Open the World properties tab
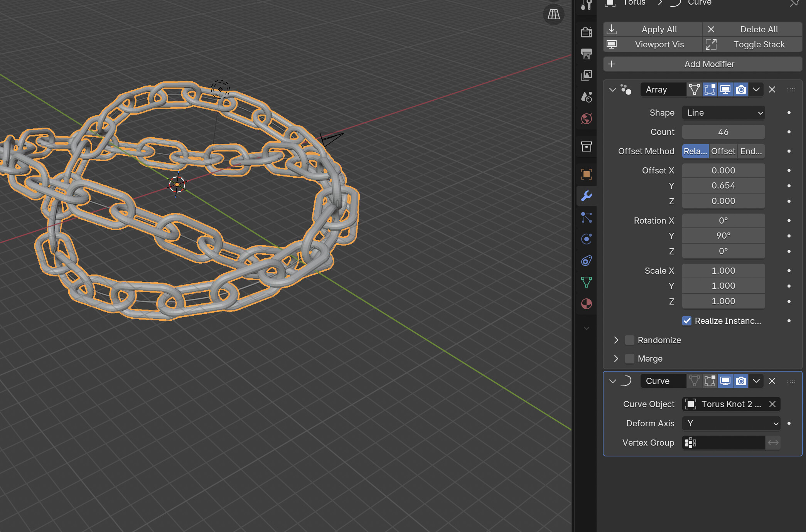806x532 pixels. (586, 118)
